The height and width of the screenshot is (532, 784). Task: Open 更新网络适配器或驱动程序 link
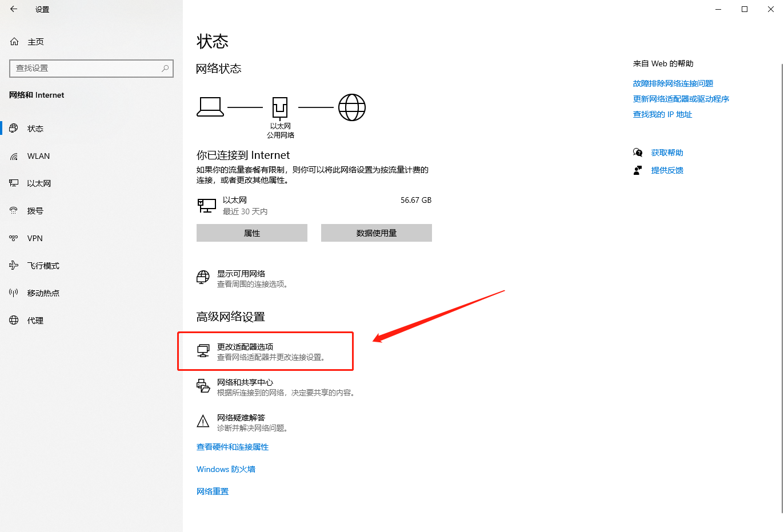click(681, 99)
